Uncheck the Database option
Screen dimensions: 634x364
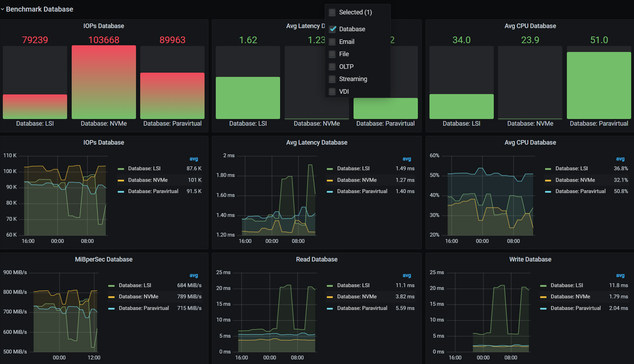pos(332,29)
